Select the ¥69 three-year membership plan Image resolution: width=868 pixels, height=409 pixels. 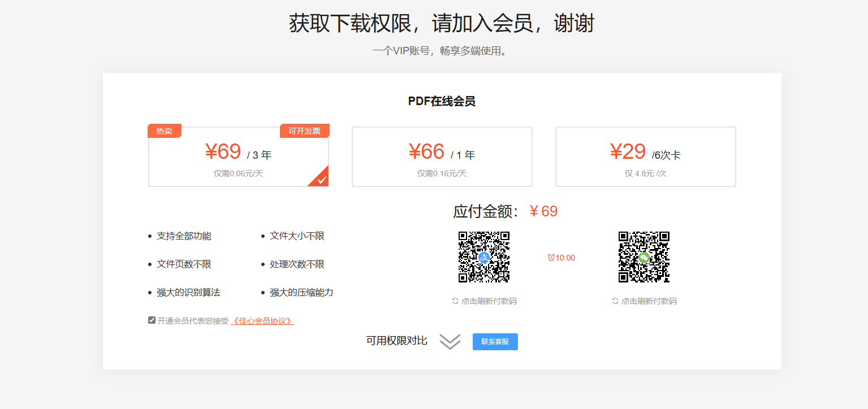[x=238, y=156]
